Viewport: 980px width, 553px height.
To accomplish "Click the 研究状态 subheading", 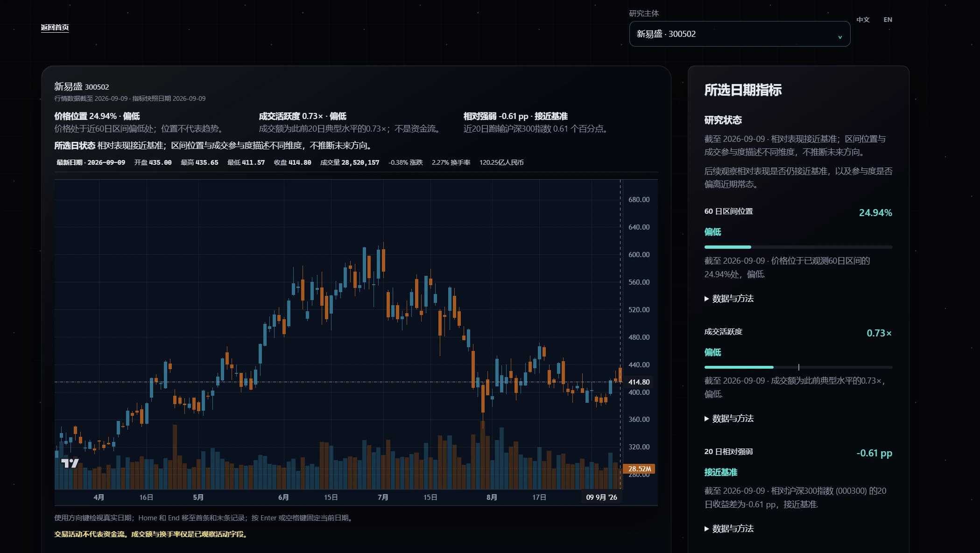I will pos(723,120).
